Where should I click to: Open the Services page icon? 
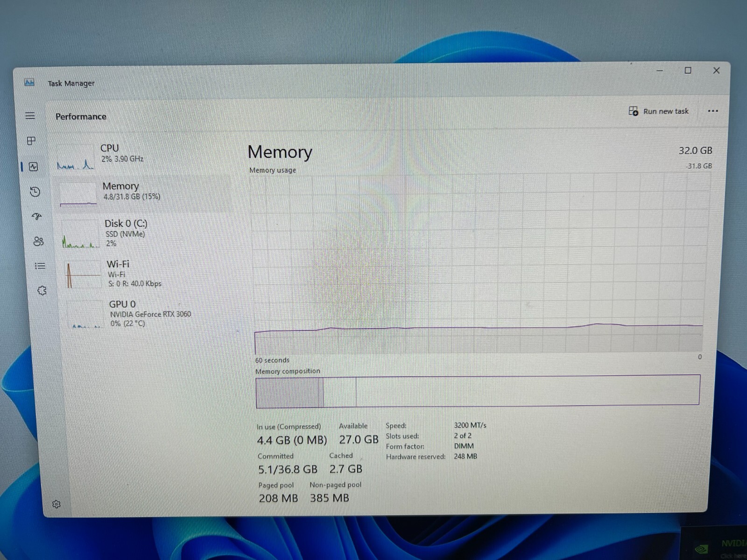click(42, 291)
